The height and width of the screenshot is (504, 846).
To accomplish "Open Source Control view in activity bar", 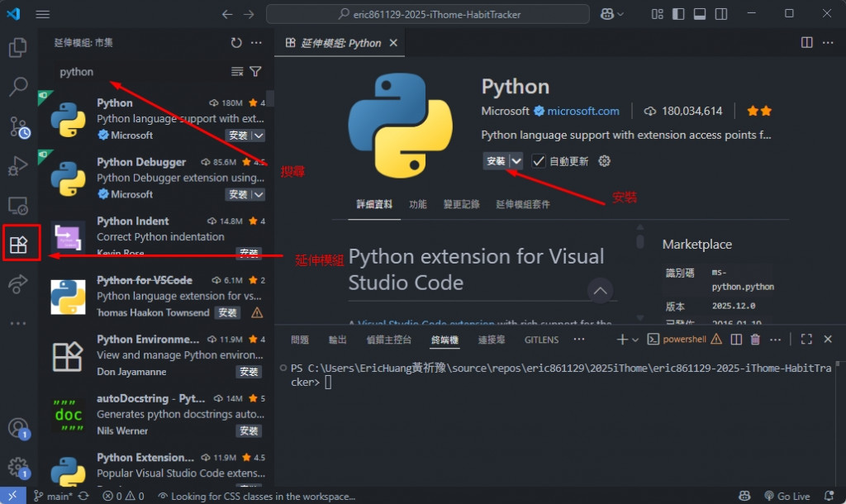I will pos(19,126).
